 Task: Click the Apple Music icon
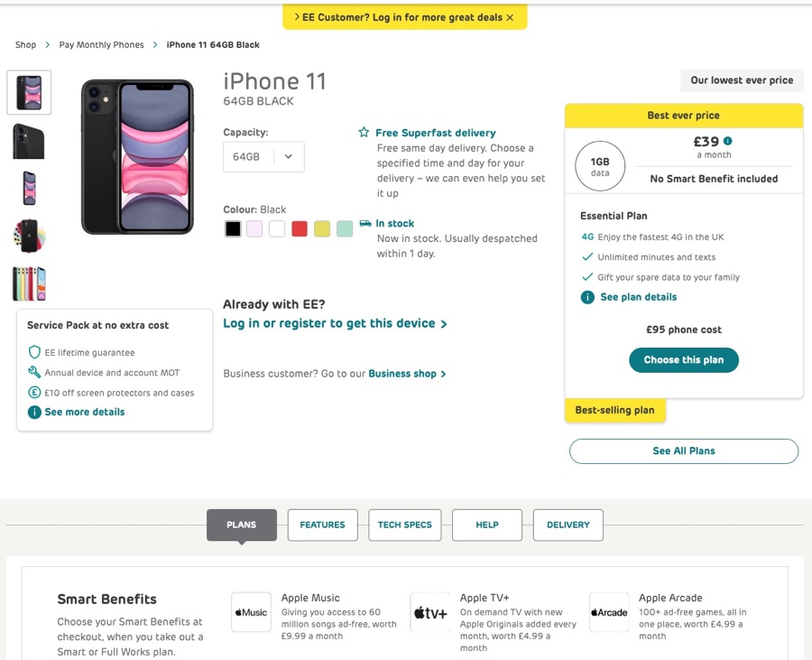coord(250,612)
